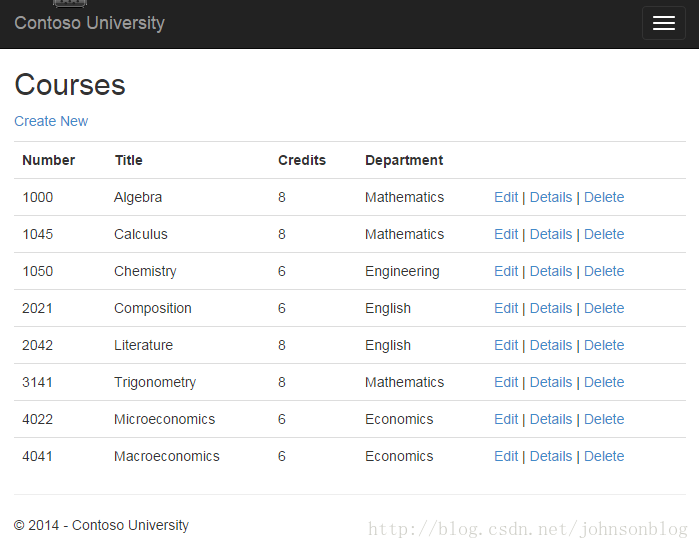
Task: View Details for Microeconomics course
Action: pos(551,419)
